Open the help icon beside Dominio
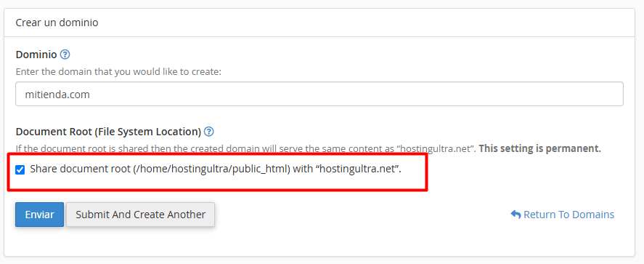This screenshot has width=644, height=264. coord(65,55)
